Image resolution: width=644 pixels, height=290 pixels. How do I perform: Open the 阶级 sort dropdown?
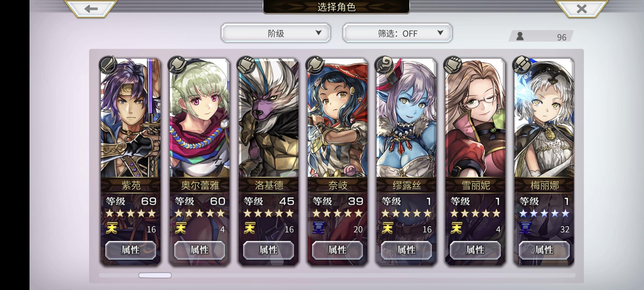click(276, 33)
